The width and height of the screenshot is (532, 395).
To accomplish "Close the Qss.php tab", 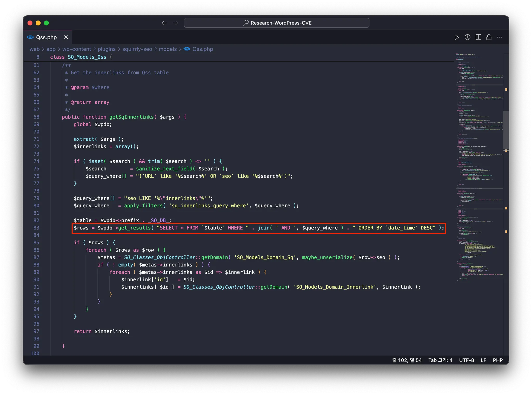I will click(x=66, y=37).
